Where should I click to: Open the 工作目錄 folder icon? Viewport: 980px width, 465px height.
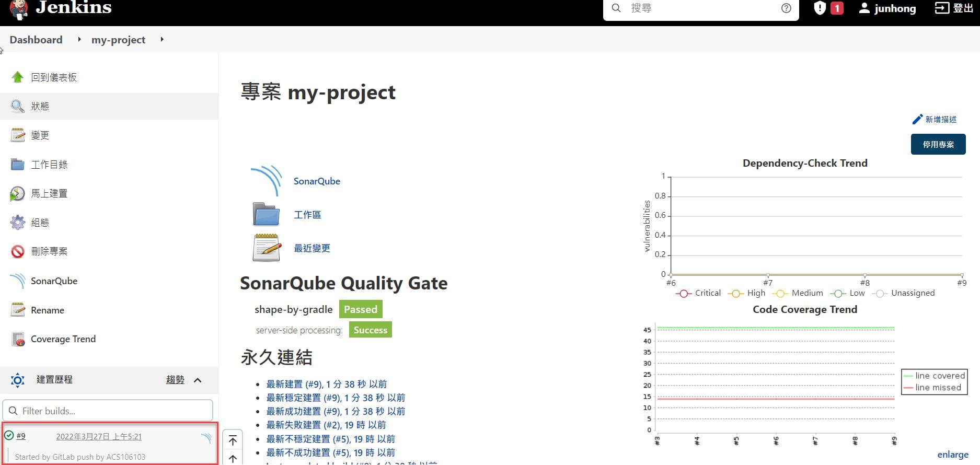pyautogui.click(x=18, y=165)
